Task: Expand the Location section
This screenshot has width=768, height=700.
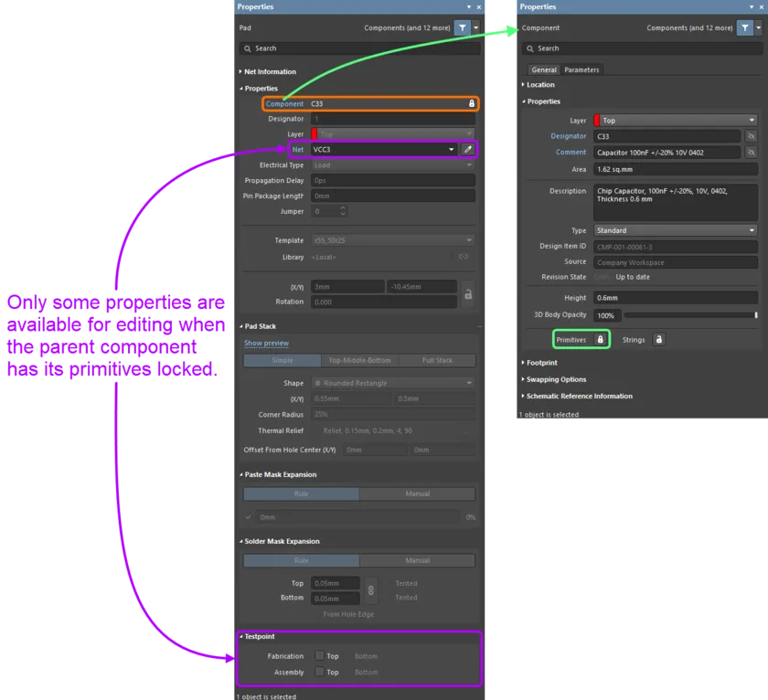Action: (523, 85)
